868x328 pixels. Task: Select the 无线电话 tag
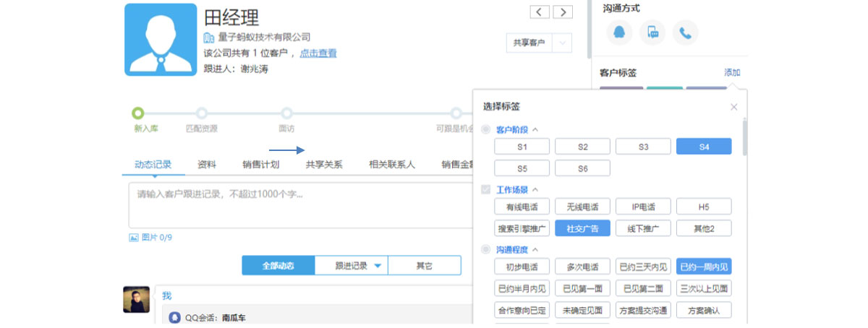coord(582,207)
